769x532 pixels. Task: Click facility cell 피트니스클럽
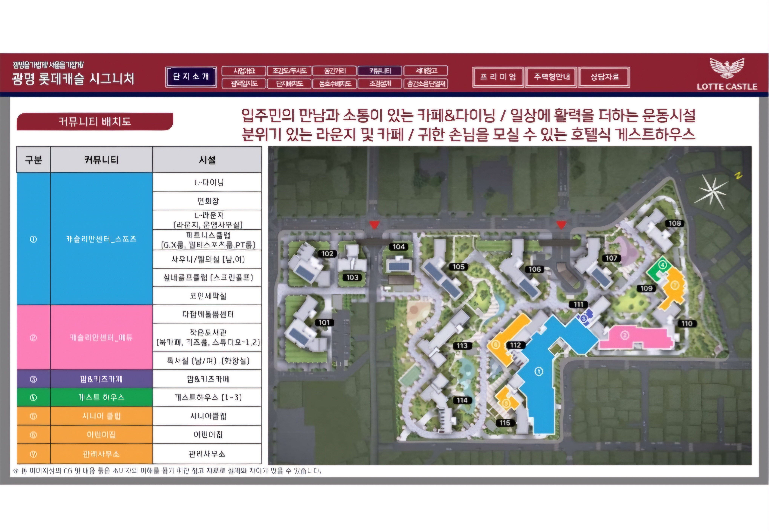(x=207, y=240)
